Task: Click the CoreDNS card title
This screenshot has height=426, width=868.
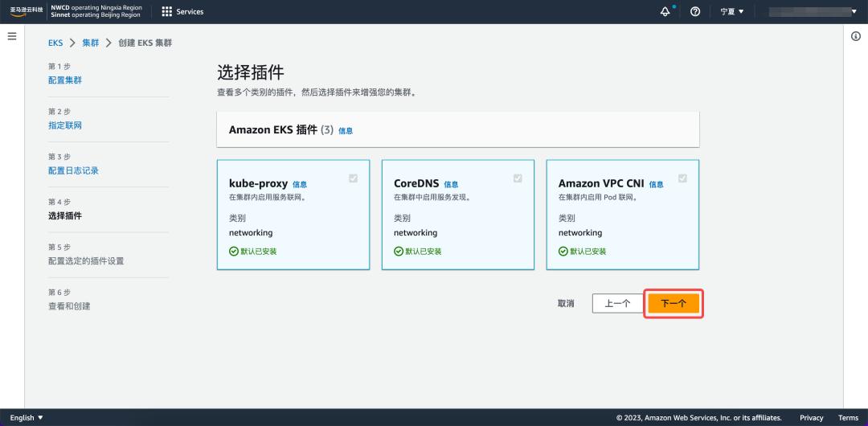Action: point(416,183)
